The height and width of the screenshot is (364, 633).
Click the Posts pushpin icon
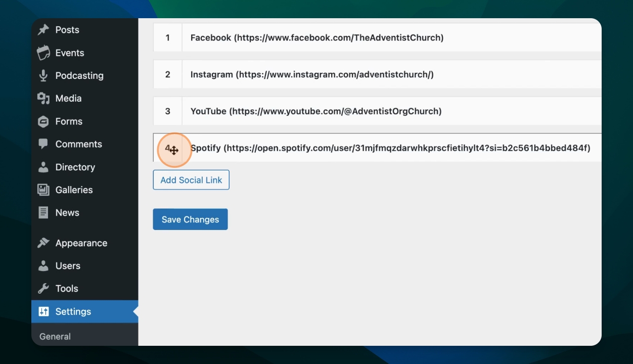coord(43,30)
